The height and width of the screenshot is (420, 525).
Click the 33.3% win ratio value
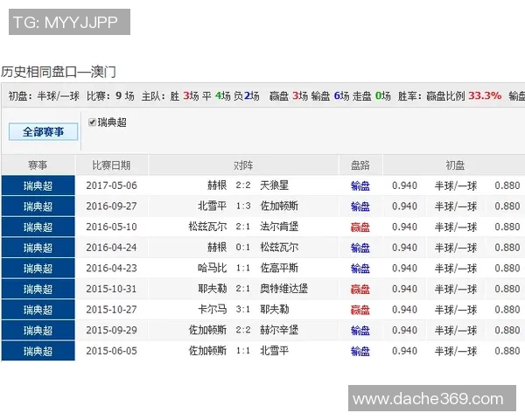click(x=485, y=95)
